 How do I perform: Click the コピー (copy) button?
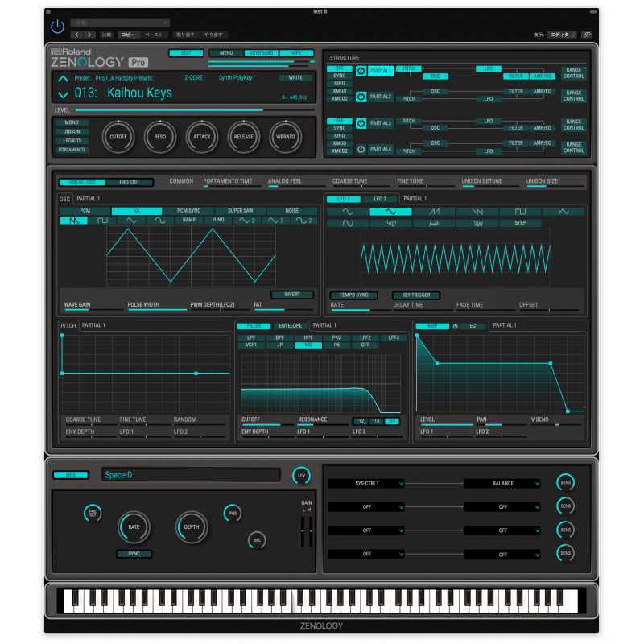(128, 35)
